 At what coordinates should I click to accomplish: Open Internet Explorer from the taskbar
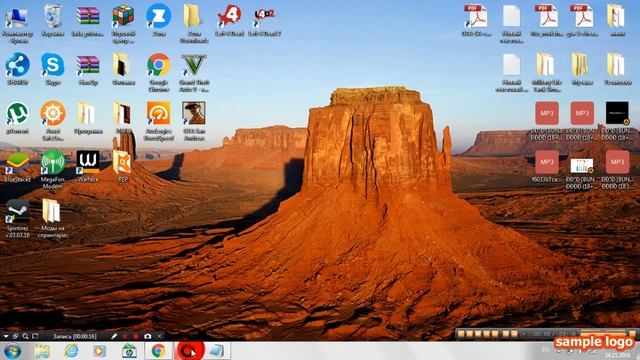point(71,351)
